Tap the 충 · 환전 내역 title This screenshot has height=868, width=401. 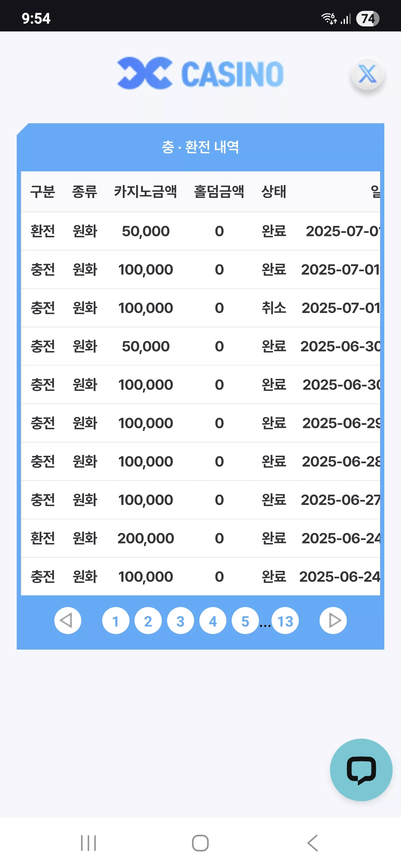[x=200, y=147]
